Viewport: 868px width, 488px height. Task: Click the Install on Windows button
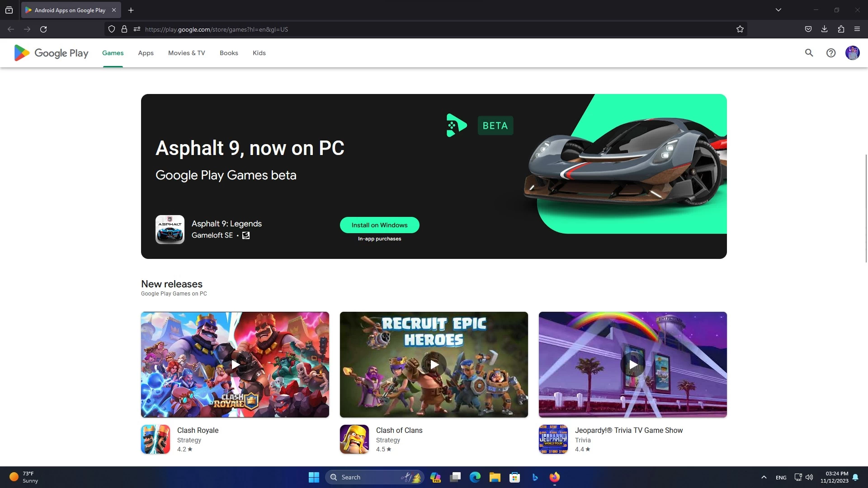tap(380, 225)
